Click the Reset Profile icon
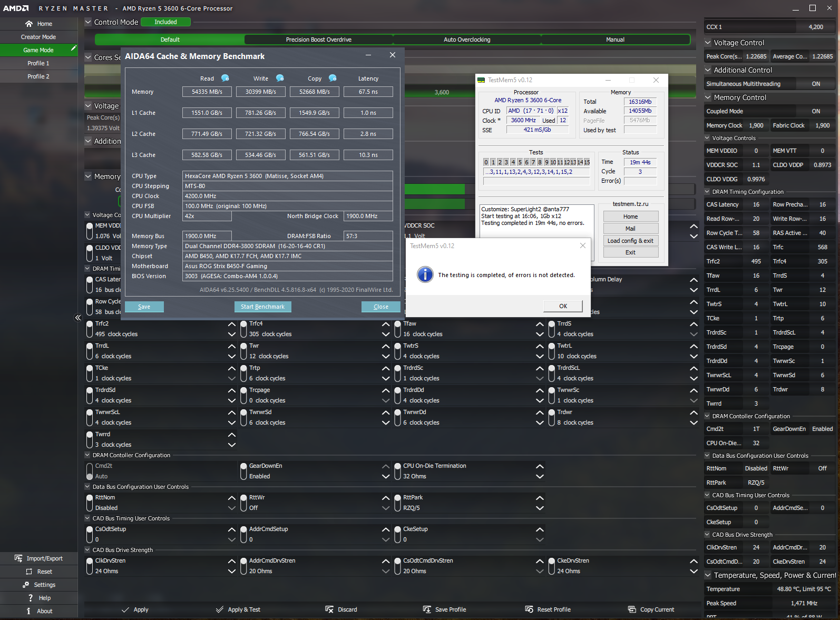 (x=529, y=609)
